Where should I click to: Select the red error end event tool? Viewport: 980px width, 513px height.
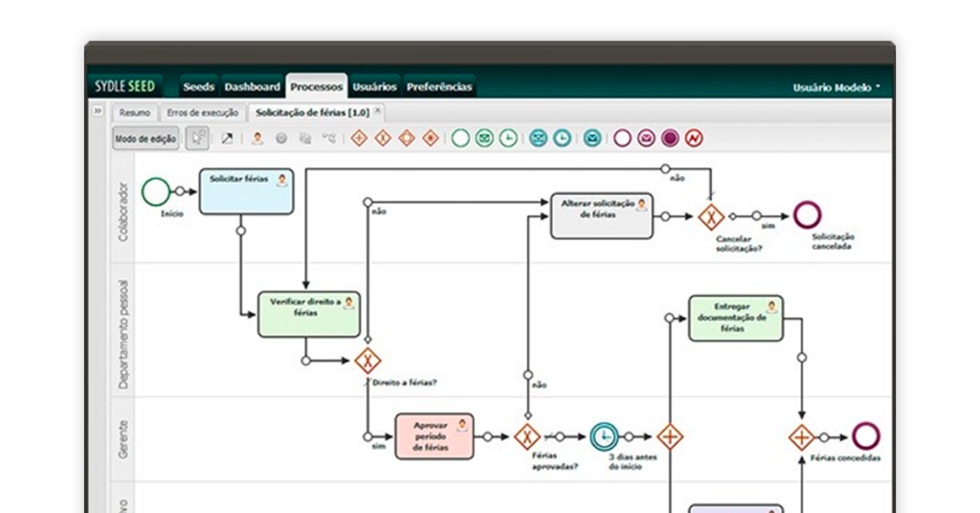694,138
